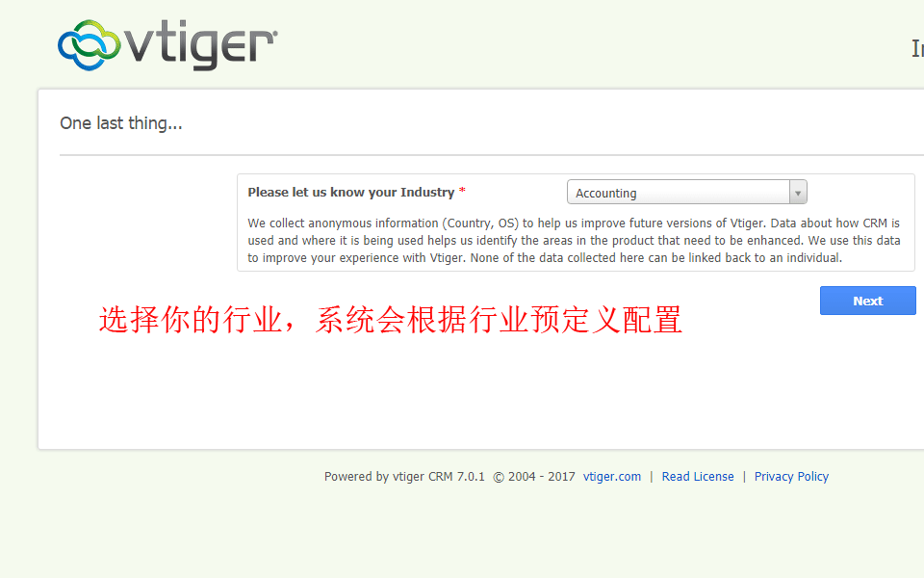Click the separator between Read License and Privacy Policy
The width and height of the screenshot is (924, 578).
pyautogui.click(x=744, y=477)
